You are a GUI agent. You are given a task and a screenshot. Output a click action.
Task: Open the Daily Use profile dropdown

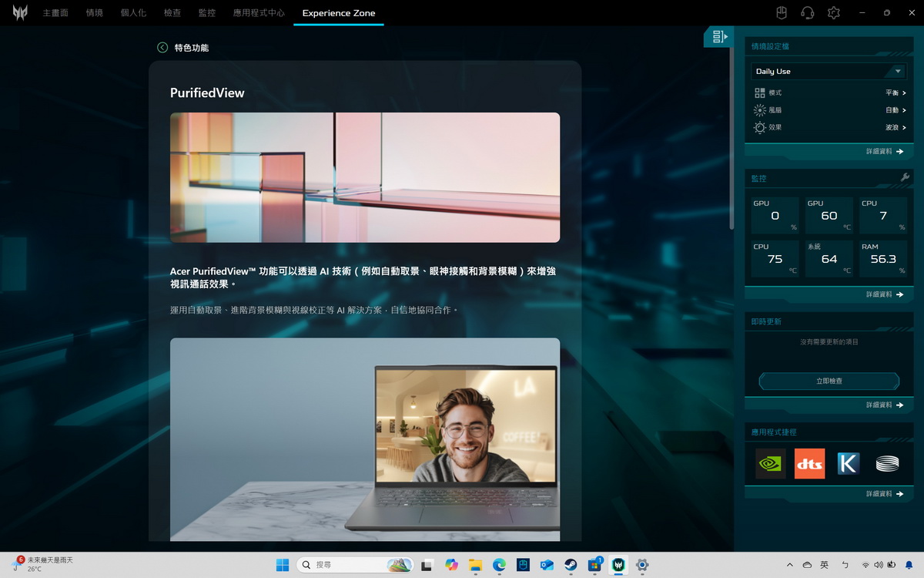[829, 71]
